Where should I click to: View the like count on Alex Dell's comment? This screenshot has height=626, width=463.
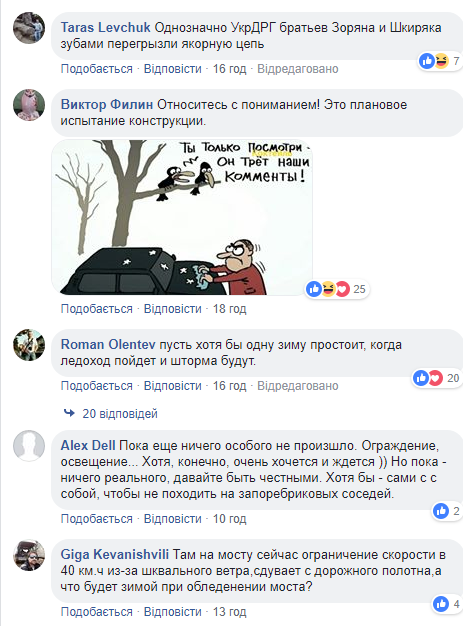point(447,511)
